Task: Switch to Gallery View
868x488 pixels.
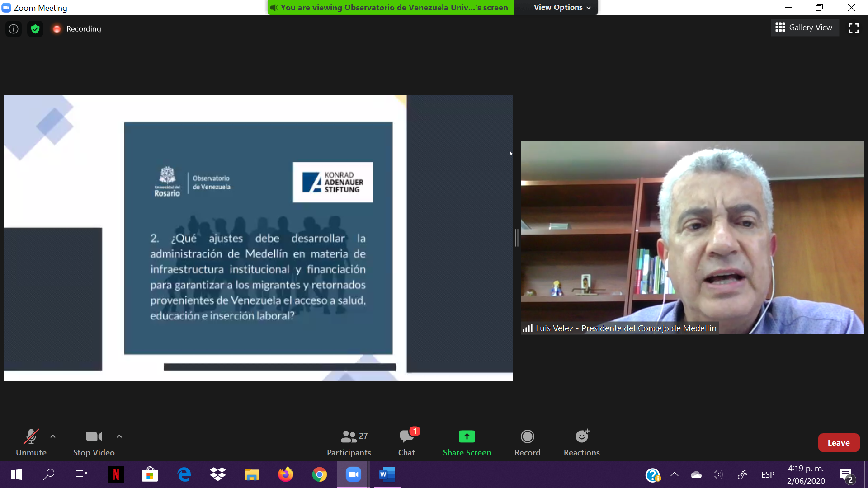Action: (804, 28)
